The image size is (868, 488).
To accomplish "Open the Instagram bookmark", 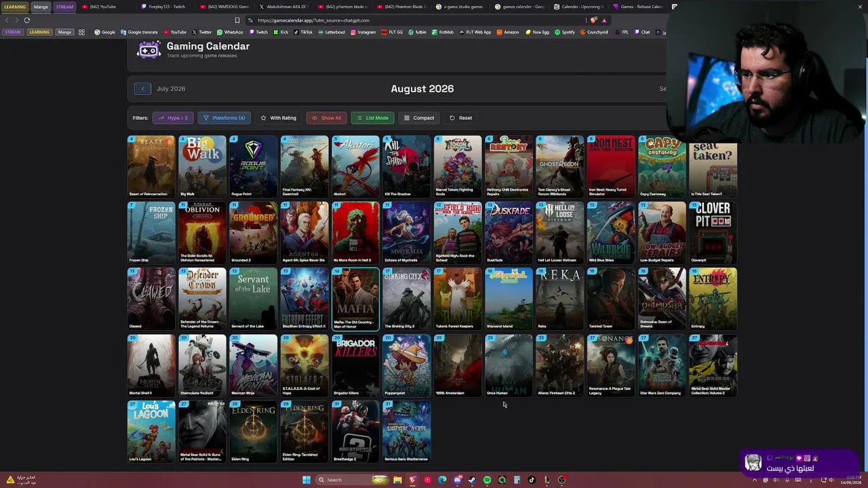I will [363, 32].
